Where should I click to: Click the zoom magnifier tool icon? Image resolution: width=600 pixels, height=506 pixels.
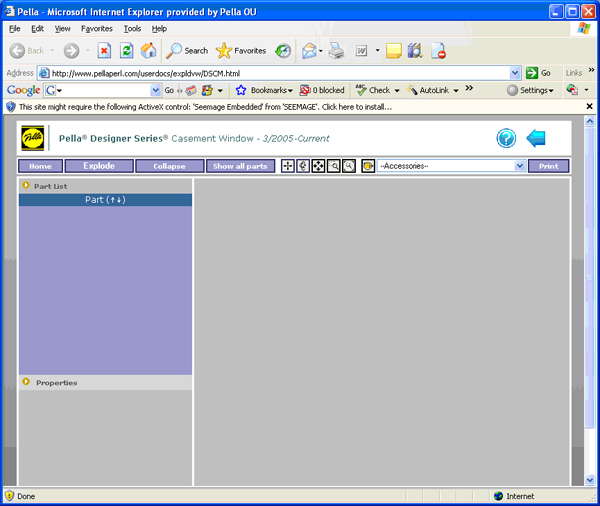click(x=349, y=166)
